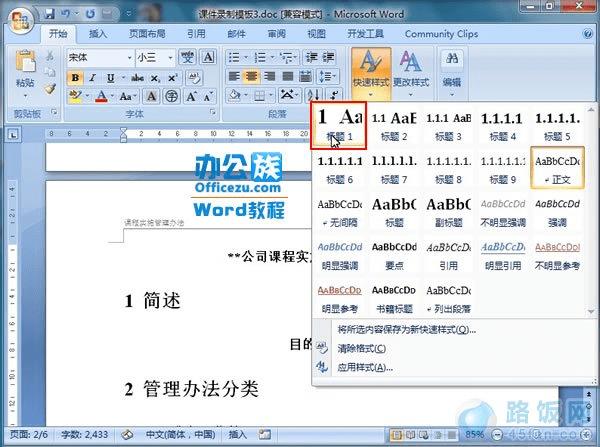Choose 将所选内容保存为新快速样式

point(407,330)
